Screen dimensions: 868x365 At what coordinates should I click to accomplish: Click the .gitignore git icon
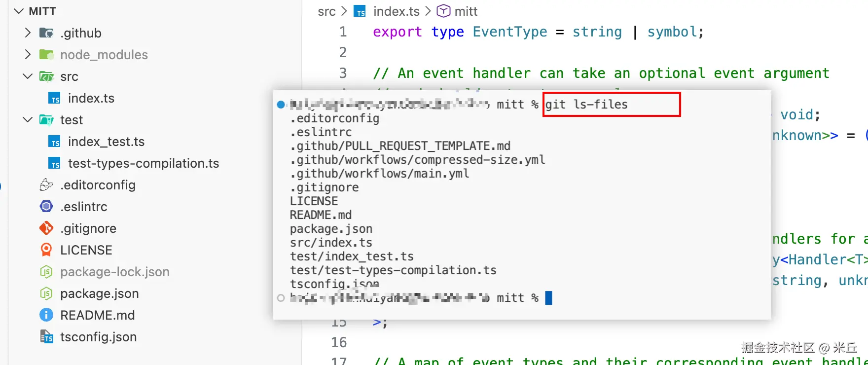coord(46,228)
